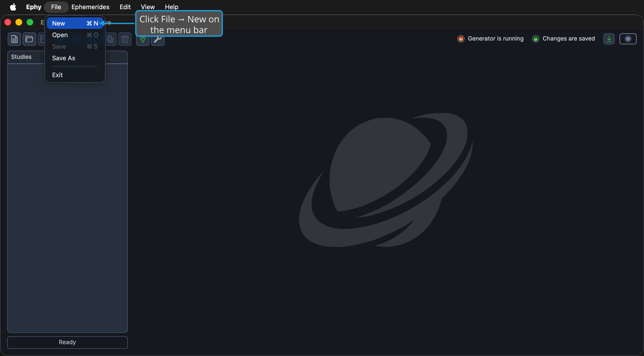This screenshot has height=356, width=644.
Task: Toggle light/dark theme with sun icon
Action: pyautogui.click(x=628, y=39)
